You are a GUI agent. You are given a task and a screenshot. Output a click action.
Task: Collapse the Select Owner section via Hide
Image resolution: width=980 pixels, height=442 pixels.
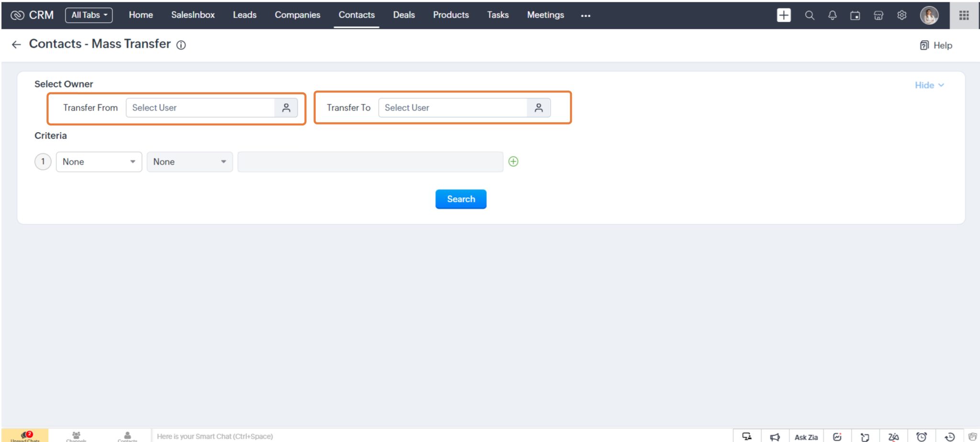pyautogui.click(x=928, y=85)
